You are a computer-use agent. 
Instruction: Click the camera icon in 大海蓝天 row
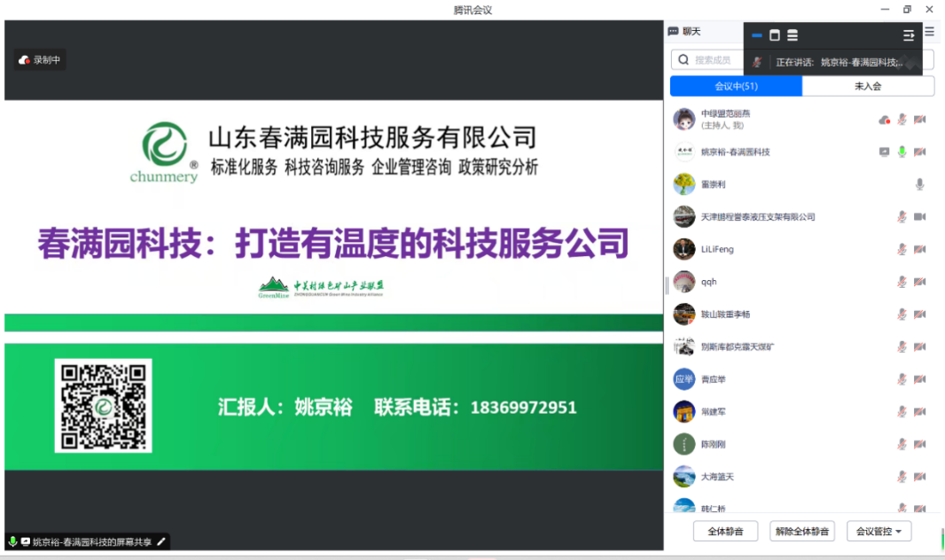[919, 477]
